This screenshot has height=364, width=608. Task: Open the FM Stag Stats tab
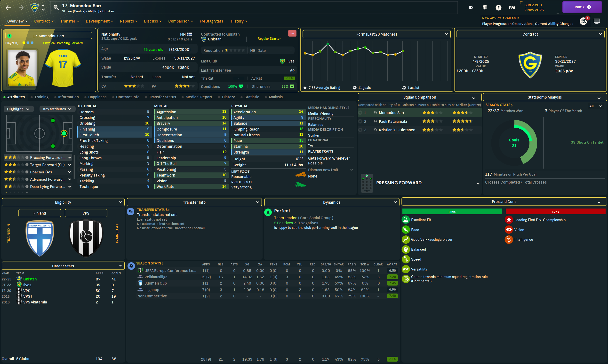click(x=211, y=21)
